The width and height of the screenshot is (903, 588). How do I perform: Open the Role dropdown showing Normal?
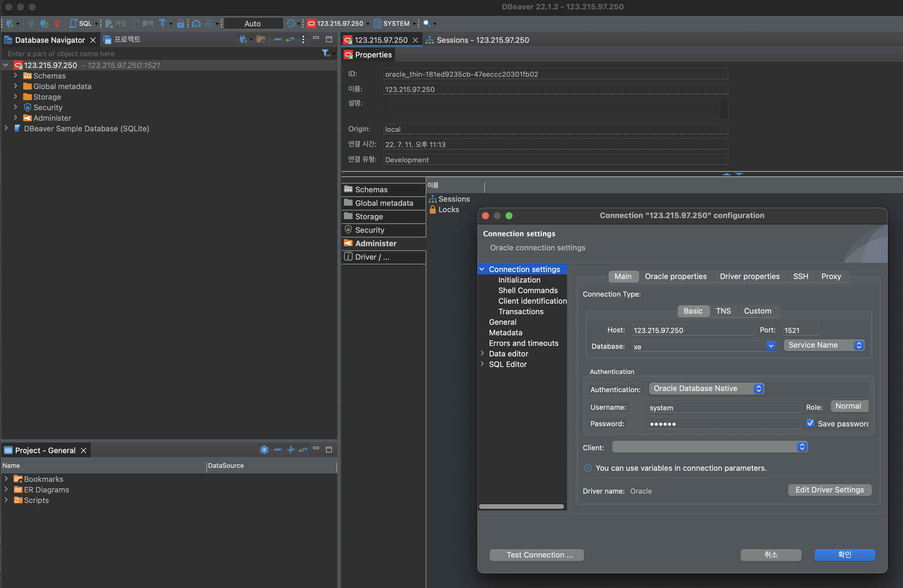tap(849, 406)
